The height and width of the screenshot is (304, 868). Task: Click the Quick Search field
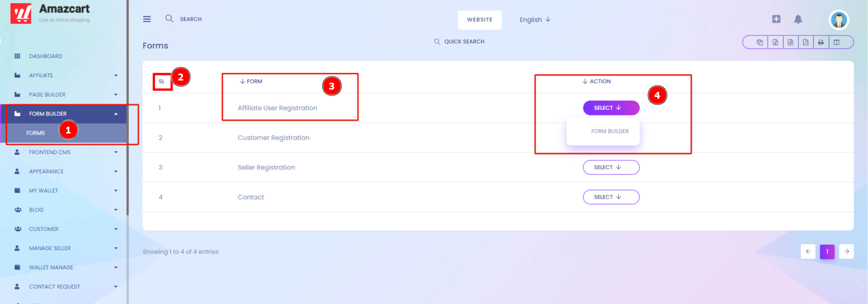[459, 42]
